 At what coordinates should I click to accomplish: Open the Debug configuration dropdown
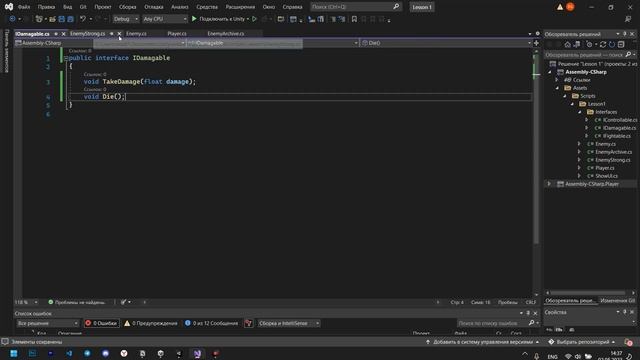[126, 19]
